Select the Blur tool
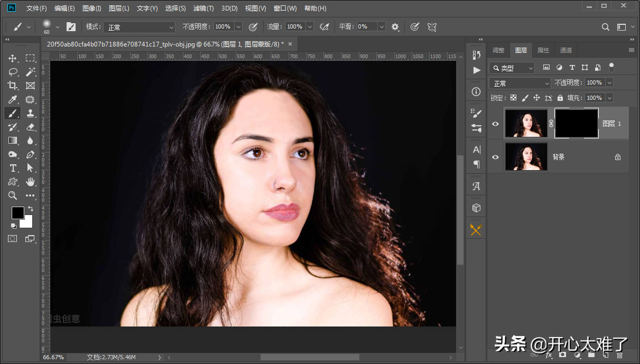Viewport: 640px width, 364px height. (30, 141)
